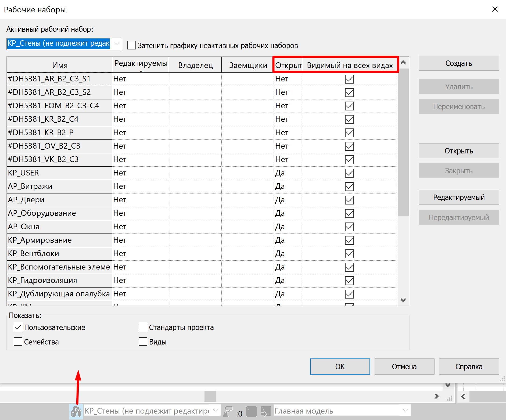This screenshot has width=506, height=420.
Task: Click the Заемщики column header
Action: 248,65
